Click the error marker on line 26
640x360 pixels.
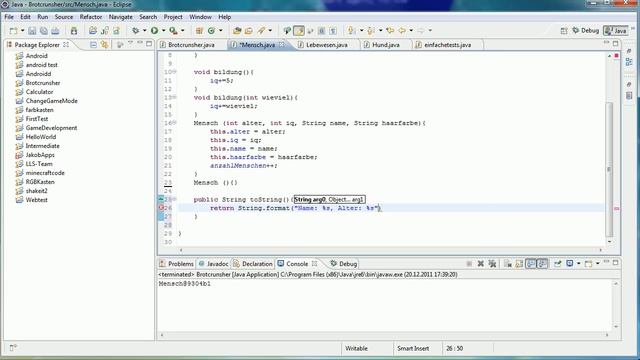click(161, 208)
